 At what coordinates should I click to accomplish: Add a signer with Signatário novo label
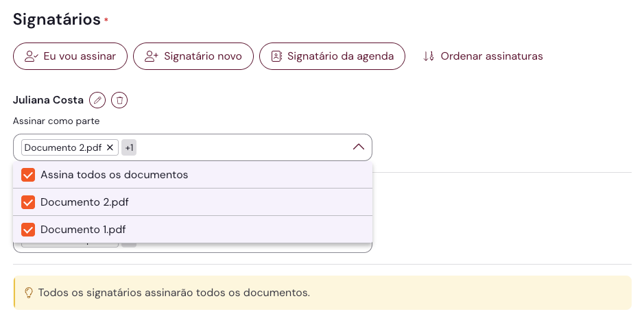pyautogui.click(x=202, y=56)
